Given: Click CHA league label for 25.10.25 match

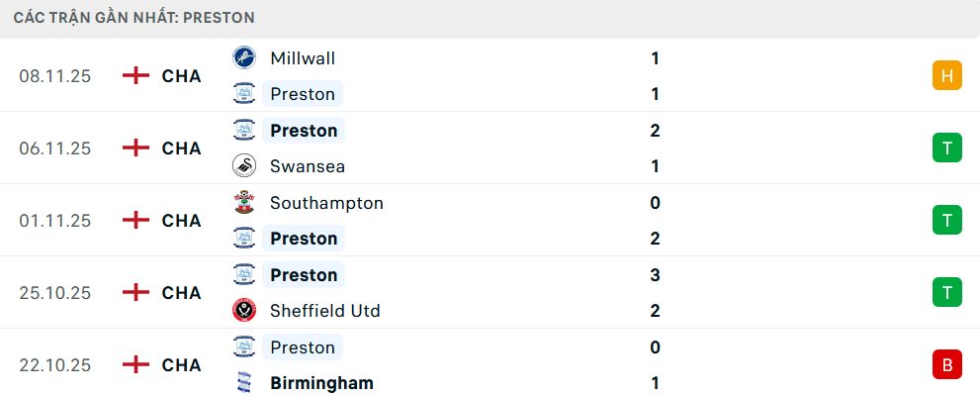Looking at the screenshot, I should tap(182, 293).
